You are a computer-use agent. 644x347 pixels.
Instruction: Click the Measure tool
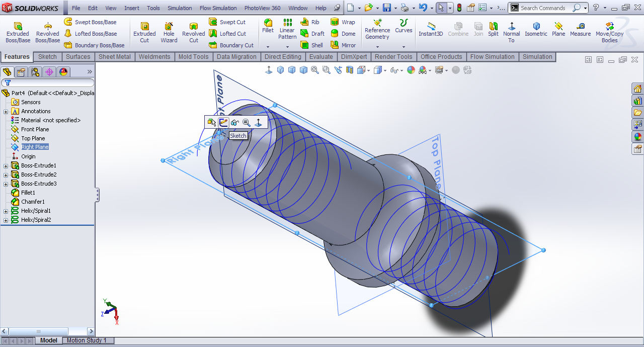tap(580, 30)
